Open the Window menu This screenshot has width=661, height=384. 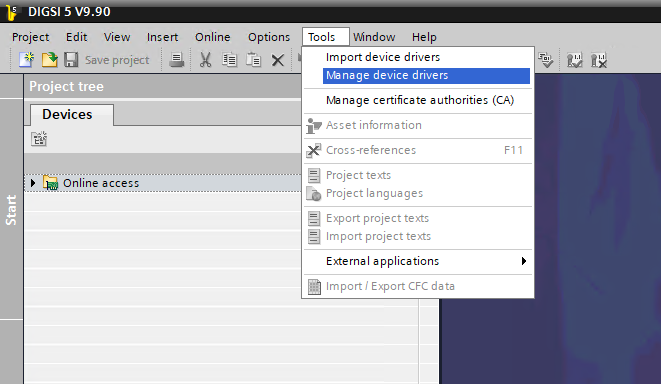coord(374,37)
